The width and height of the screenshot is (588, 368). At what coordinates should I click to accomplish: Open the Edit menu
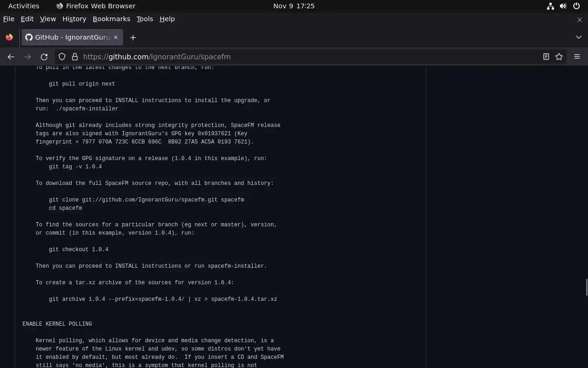point(27,19)
